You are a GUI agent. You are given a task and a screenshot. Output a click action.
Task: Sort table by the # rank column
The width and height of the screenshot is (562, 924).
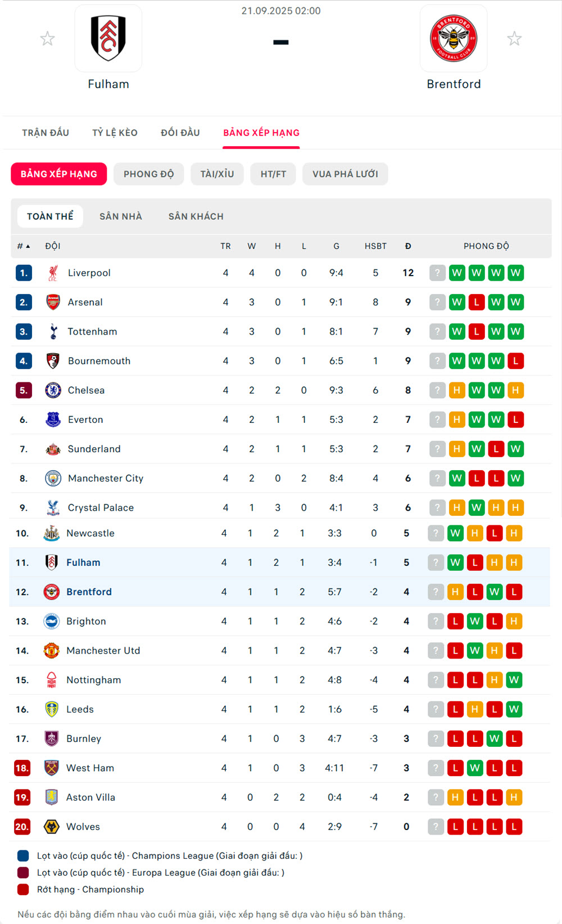click(x=23, y=246)
